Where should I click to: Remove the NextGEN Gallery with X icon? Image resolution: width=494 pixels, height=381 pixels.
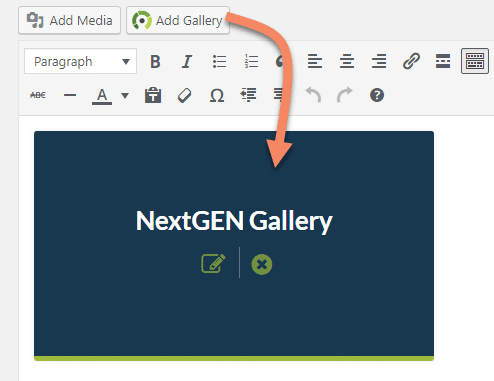(262, 265)
